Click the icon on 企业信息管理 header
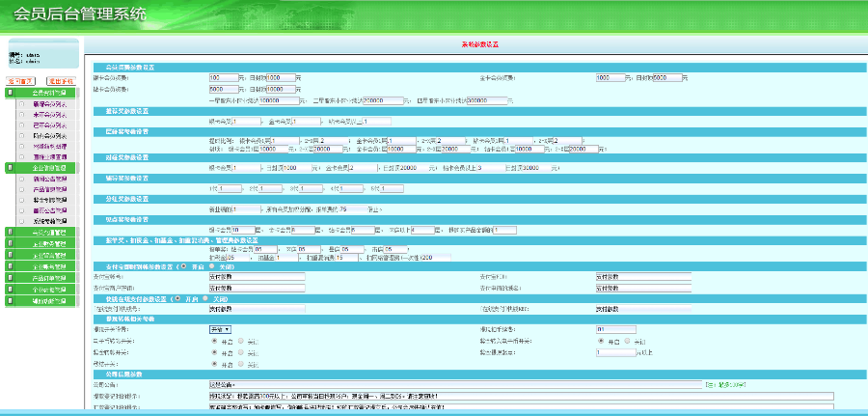This screenshot has width=868, height=416. click(10, 167)
